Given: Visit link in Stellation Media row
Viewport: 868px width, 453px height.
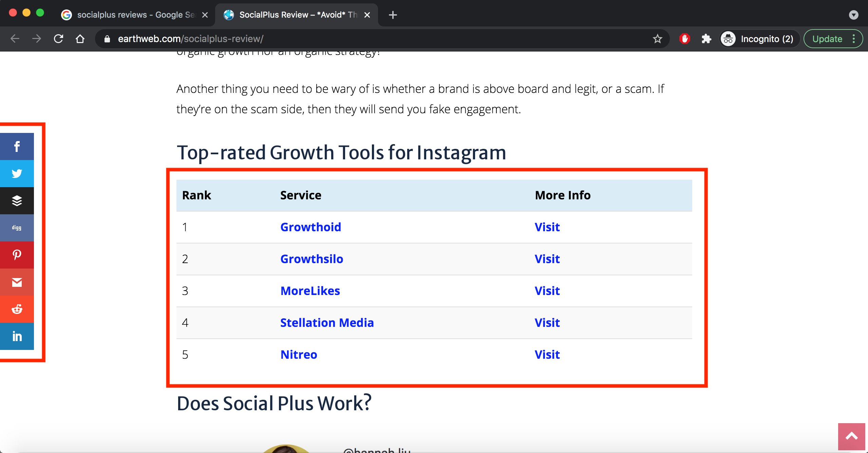Looking at the screenshot, I should point(547,323).
